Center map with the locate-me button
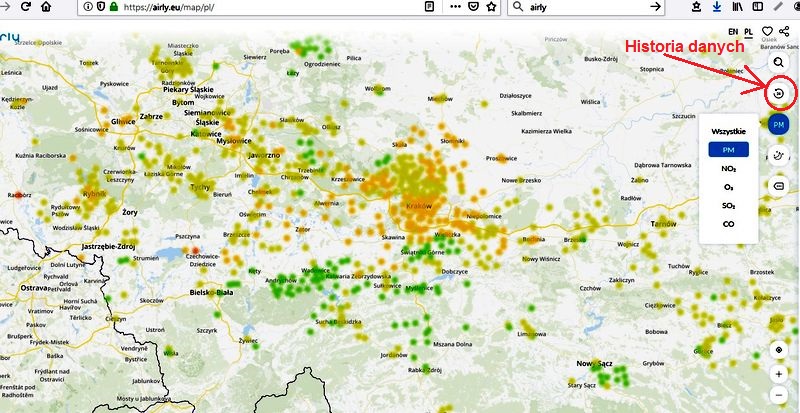 pyautogui.click(x=778, y=351)
